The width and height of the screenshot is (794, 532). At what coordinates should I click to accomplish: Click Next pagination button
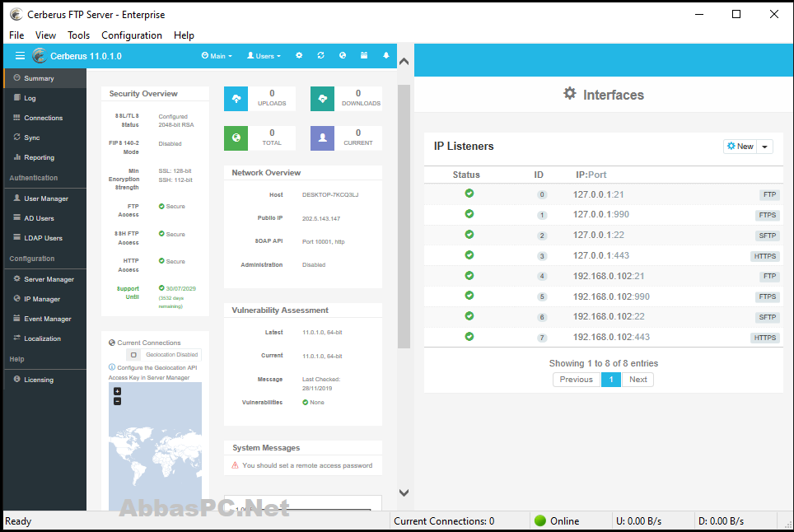[x=638, y=379]
